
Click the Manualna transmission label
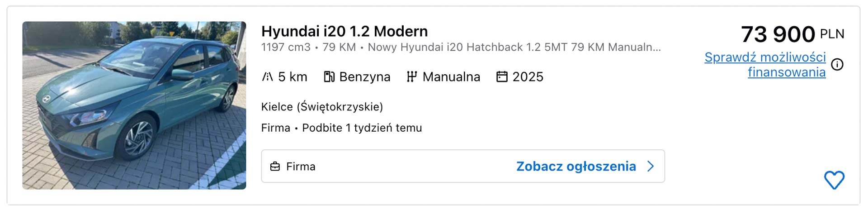coord(451,77)
